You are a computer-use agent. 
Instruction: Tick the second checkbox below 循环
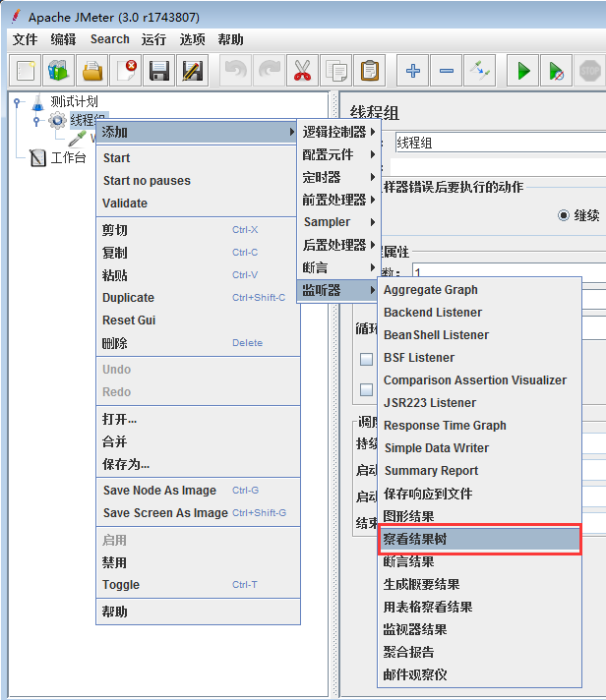click(x=367, y=389)
